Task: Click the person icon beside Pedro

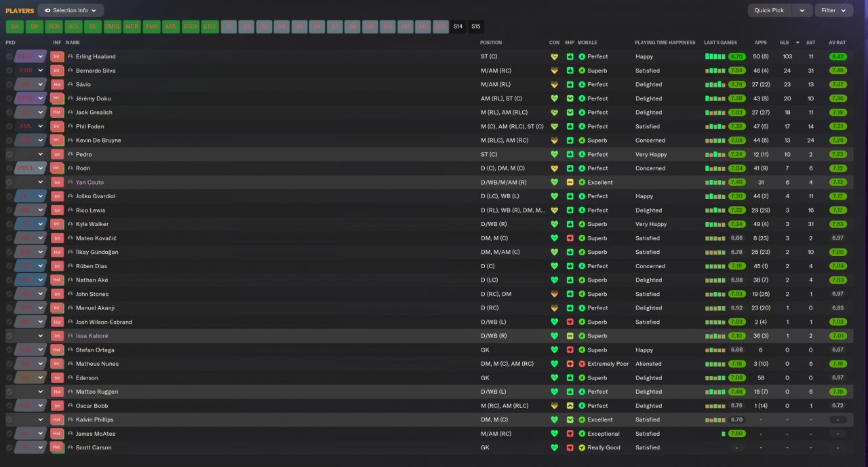Action: (x=71, y=154)
